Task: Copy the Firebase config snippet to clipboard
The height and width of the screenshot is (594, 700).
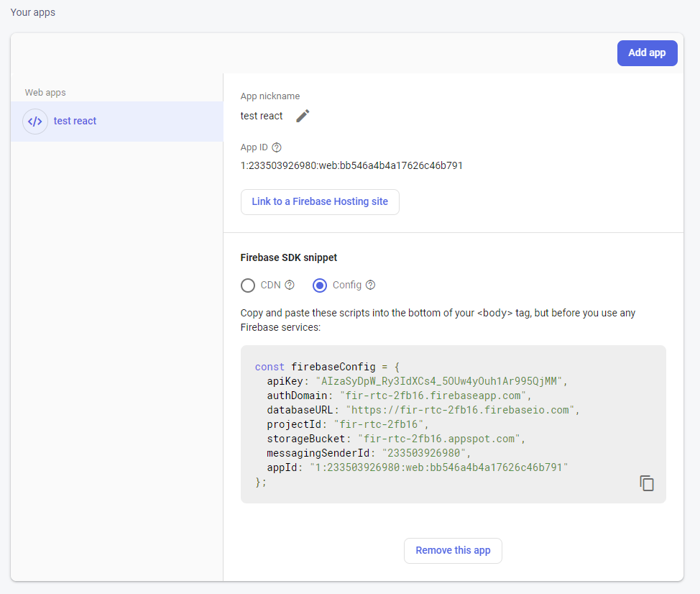Action: click(x=646, y=483)
